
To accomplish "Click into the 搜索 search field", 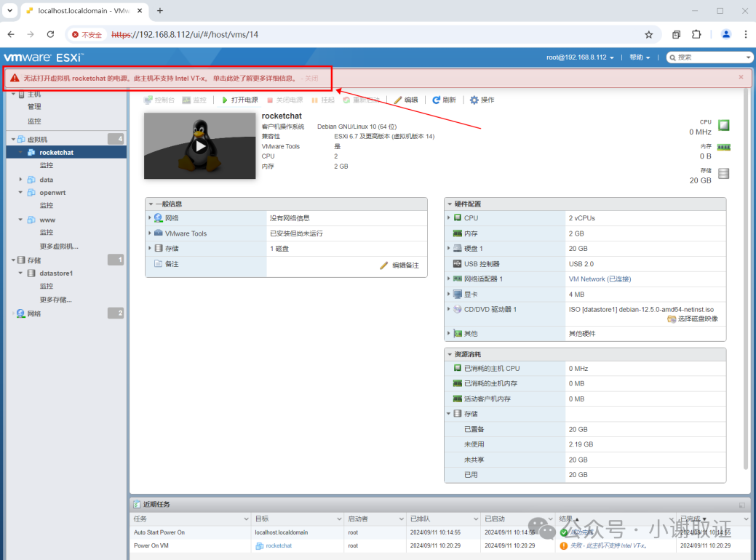I will tap(709, 57).
